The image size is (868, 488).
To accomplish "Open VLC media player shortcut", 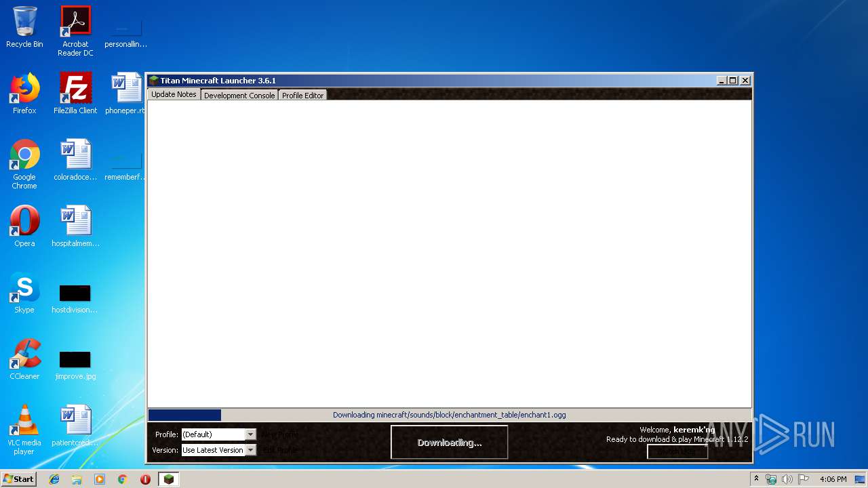I will click(x=24, y=430).
